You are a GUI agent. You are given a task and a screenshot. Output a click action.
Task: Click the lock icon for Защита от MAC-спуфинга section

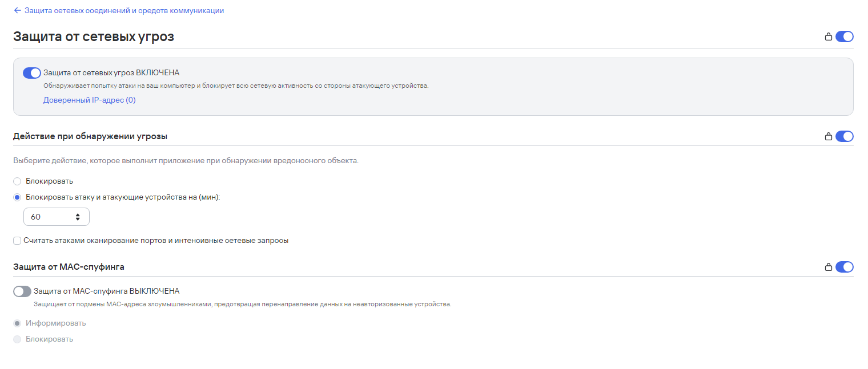click(828, 266)
